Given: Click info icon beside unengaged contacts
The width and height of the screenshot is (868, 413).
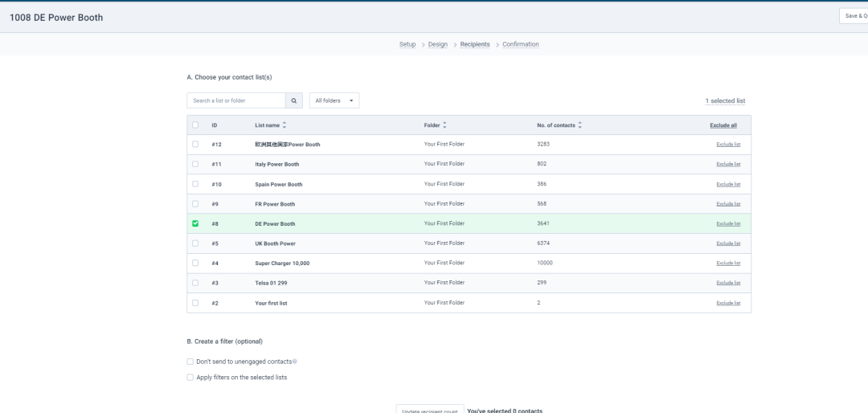Looking at the screenshot, I should click(x=294, y=362).
